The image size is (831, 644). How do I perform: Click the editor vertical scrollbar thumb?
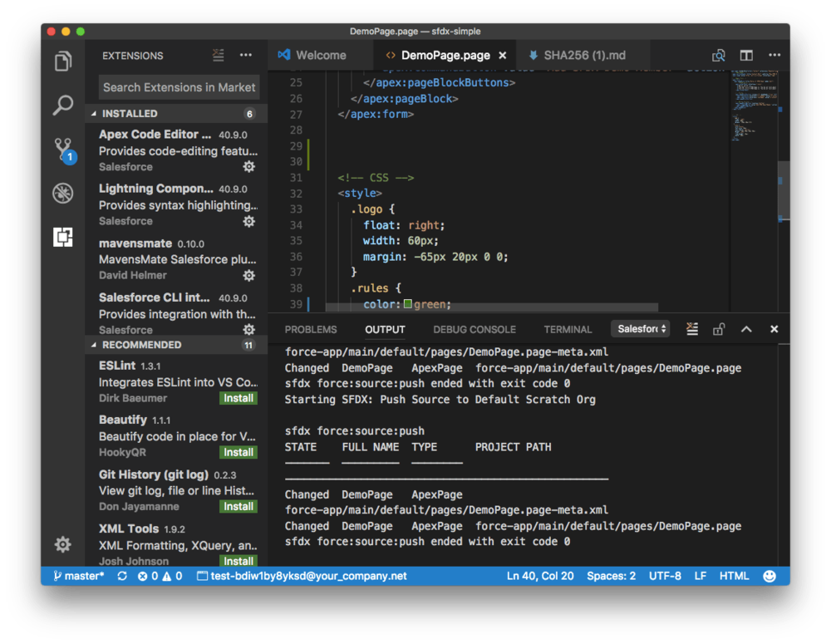pyautogui.click(x=784, y=189)
